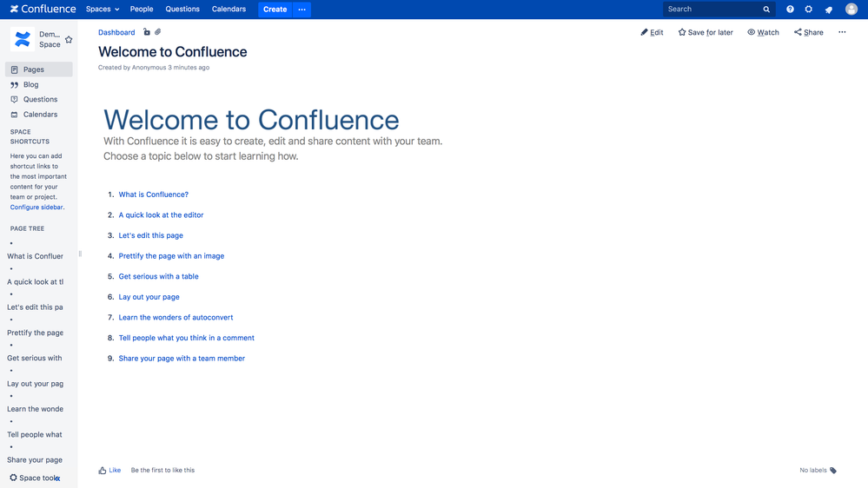Open 'Let's edit this page' link
This screenshot has height=488, width=868.
pyautogui.click(x=150, y=235)
